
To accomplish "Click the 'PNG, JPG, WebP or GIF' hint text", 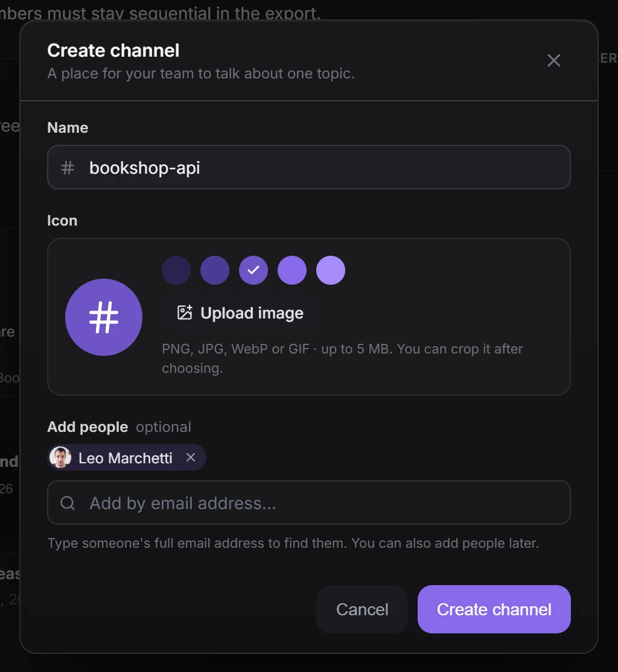I will coord(342,358).
